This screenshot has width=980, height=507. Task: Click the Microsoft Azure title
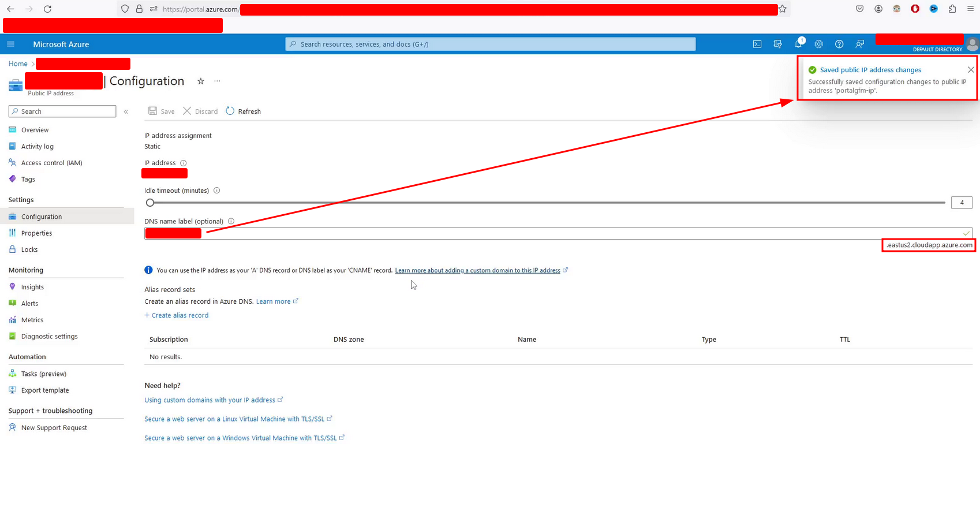[x=61, y=44]
